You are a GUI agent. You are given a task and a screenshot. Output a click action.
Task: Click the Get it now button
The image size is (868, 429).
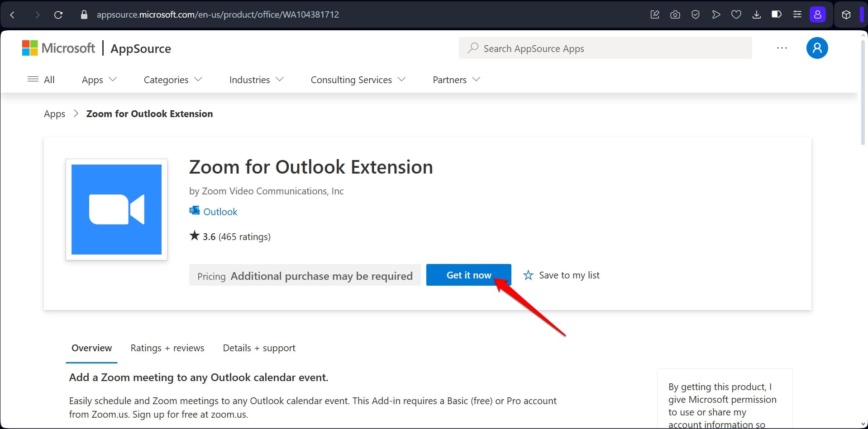(x=469, y=275)
